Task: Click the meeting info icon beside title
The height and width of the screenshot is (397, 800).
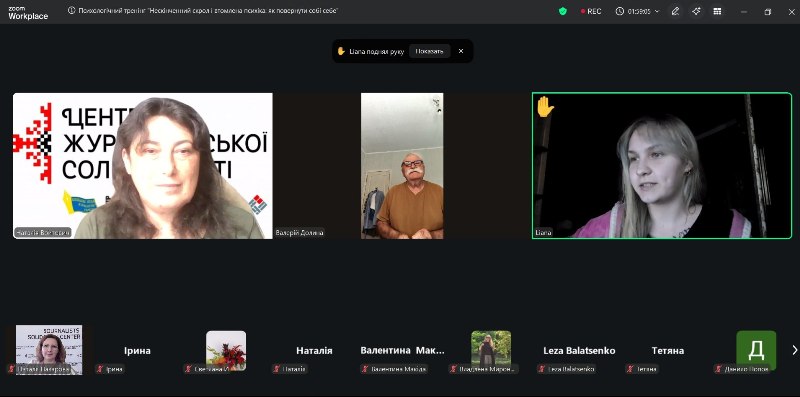Action: (71, 11)
